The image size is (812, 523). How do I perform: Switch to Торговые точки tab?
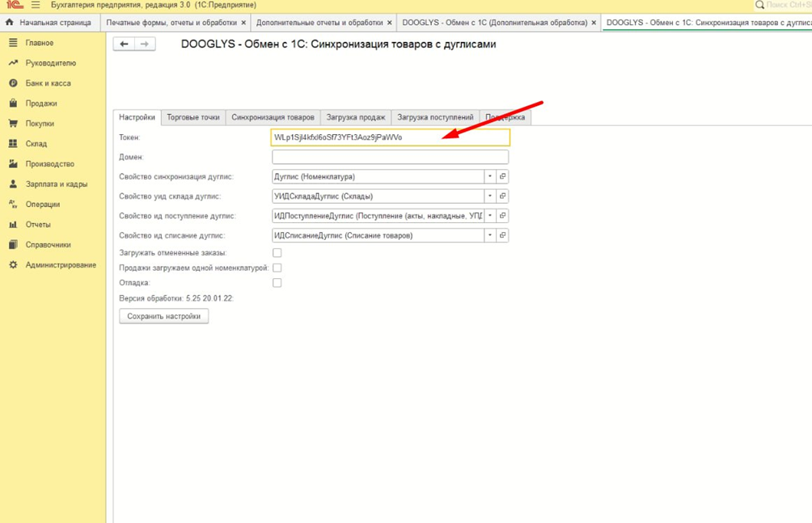coord(193,117)
